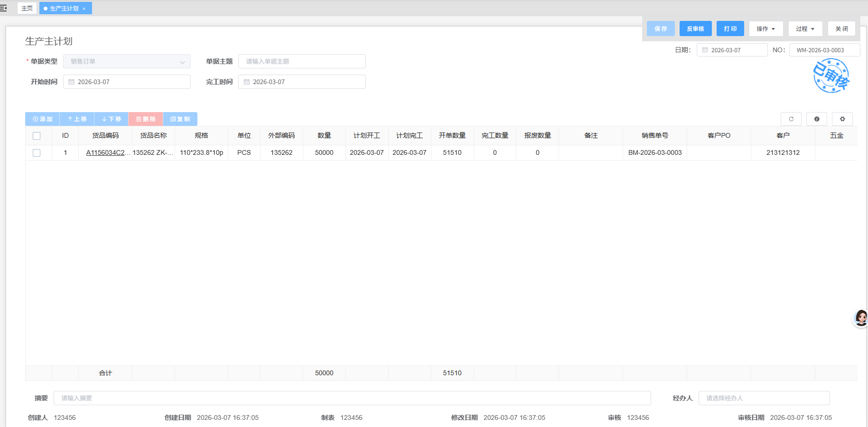Expand the 单据类型 dropdown

click(x=182, y=62)
